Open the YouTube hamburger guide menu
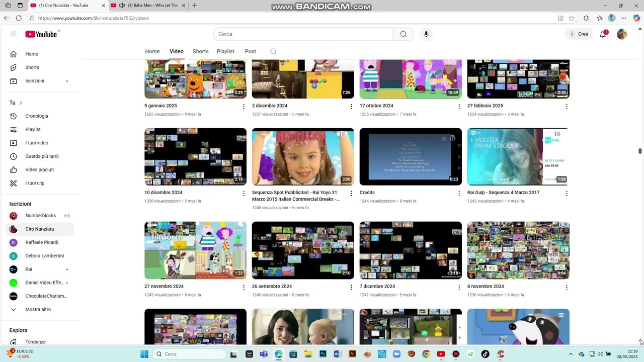 (14, 34)
